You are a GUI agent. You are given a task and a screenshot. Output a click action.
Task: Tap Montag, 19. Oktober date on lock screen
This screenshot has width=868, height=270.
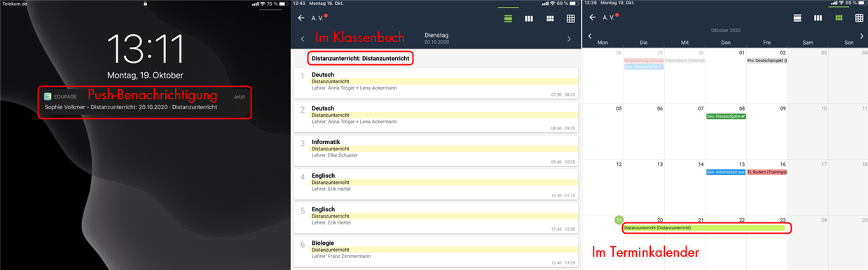pos(145,75)
